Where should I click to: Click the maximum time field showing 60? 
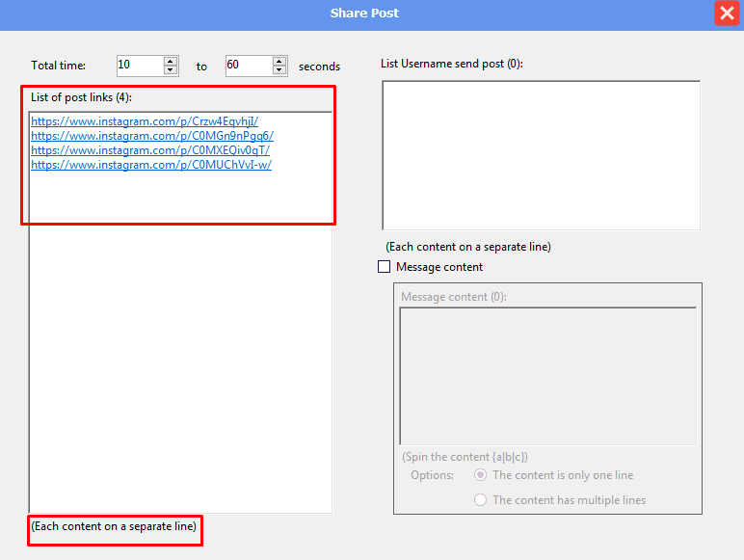click(248, 66)
